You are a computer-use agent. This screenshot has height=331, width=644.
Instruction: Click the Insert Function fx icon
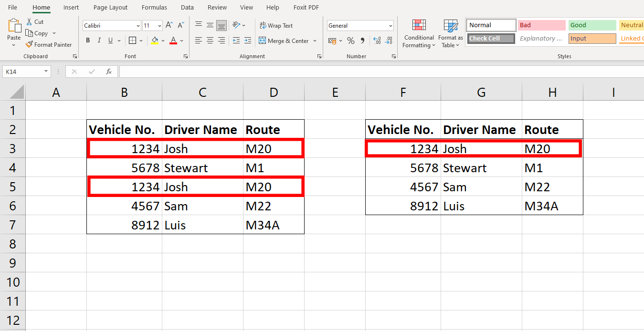(x=109, y=72)
